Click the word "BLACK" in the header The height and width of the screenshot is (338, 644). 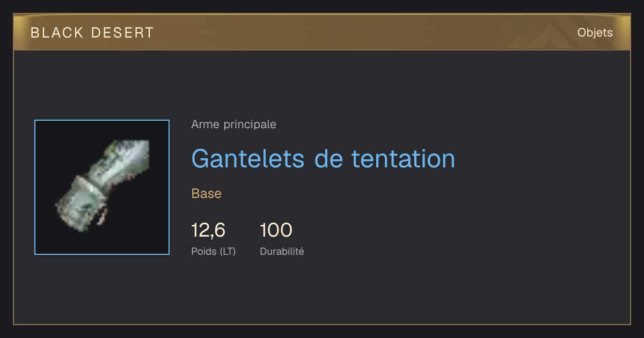(x=57, y=33)
